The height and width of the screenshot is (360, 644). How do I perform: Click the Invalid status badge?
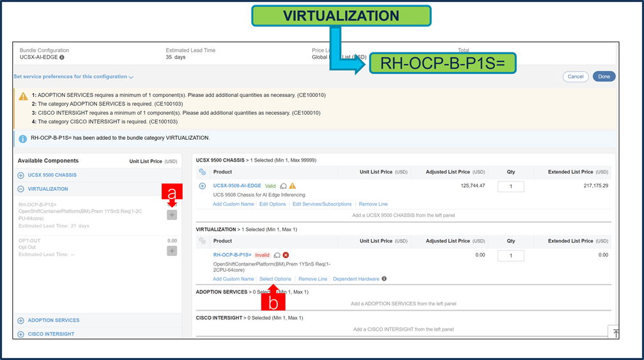(x=262, y=255)
